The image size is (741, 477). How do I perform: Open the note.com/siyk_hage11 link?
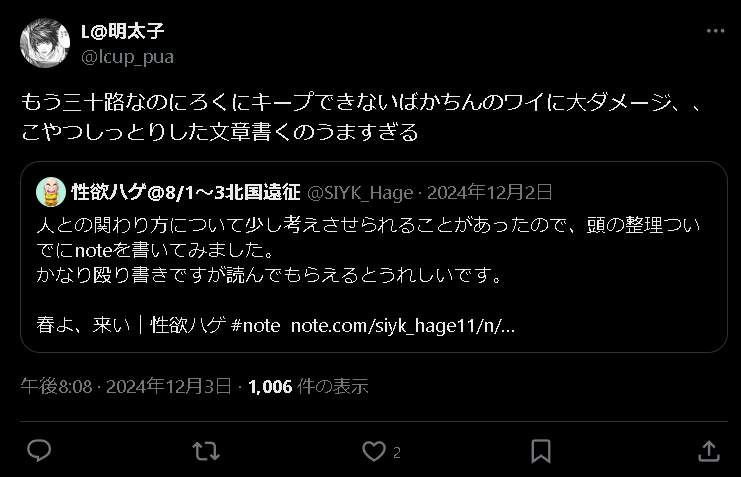pyautogui.click(x=403, y=326)
